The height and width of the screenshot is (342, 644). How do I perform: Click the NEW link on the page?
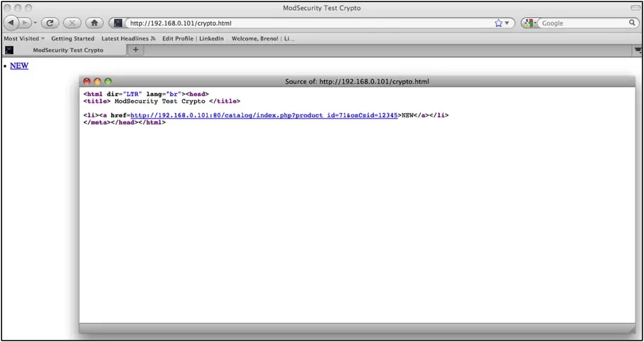pos(19,65)
